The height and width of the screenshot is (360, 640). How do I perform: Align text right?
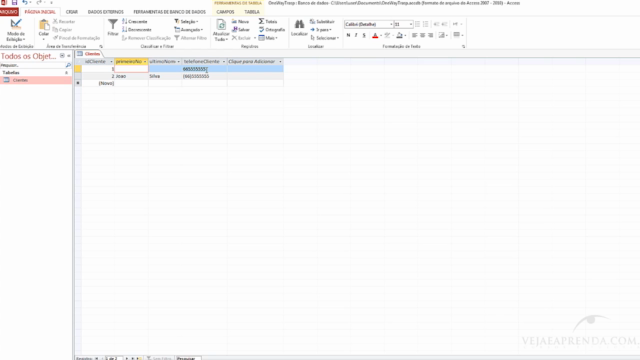click(431, 35)
